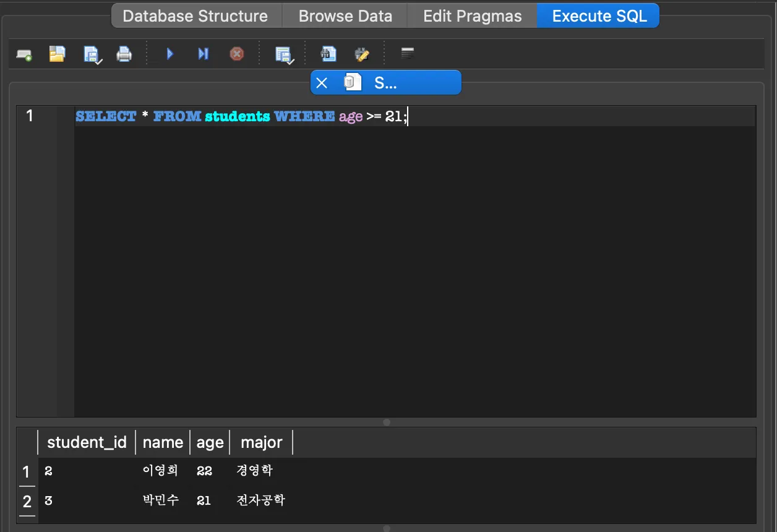Open the Edit Pragmas tab
Screen dimensions: 777x532
point(472,16)
